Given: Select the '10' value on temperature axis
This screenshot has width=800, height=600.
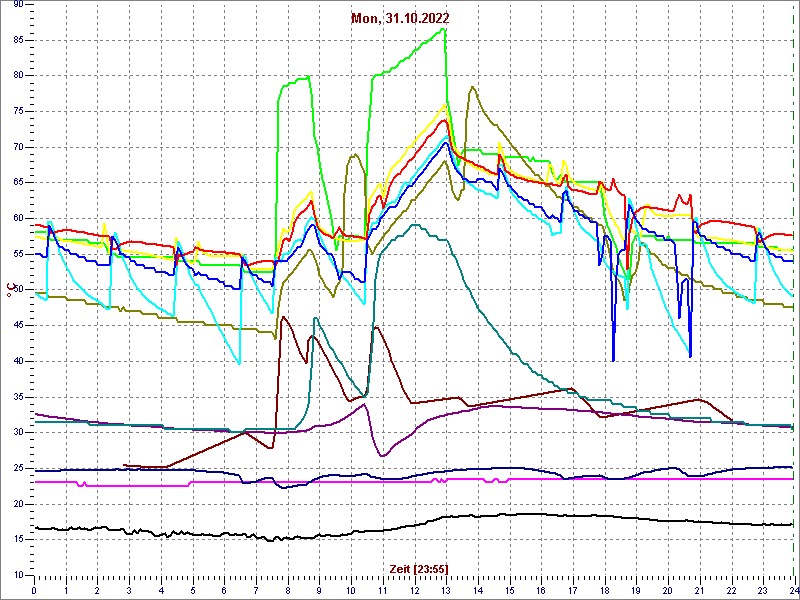Looking at the screenshot, I should 18,576.
